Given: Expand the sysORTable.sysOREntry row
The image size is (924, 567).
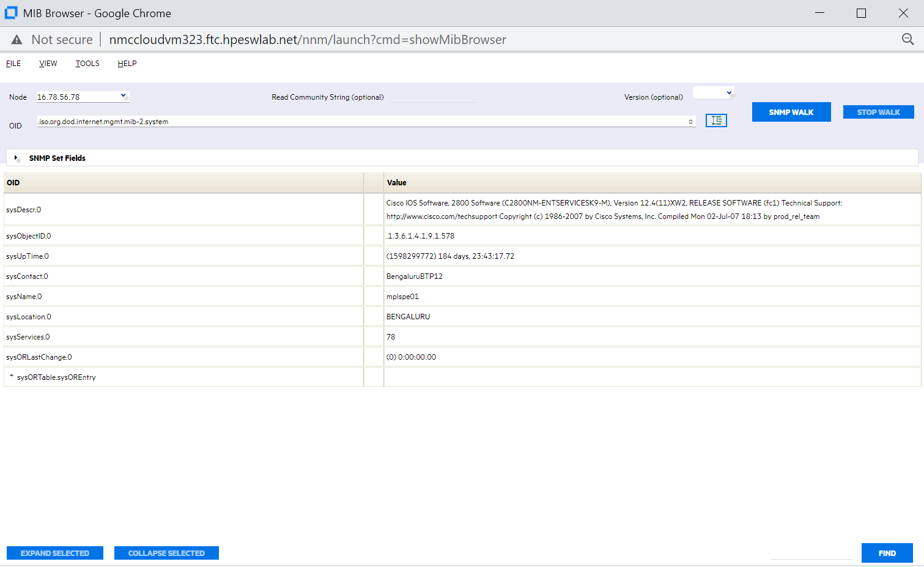Looking at the screenshot, I should [x=11, y=376].
